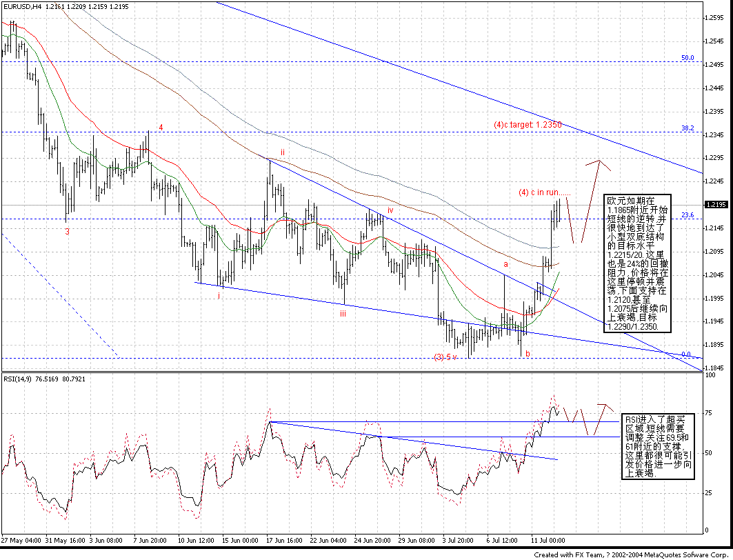
Task: Click the '10 Jun 12:00' time label
Action: click(x=197, y=541)
